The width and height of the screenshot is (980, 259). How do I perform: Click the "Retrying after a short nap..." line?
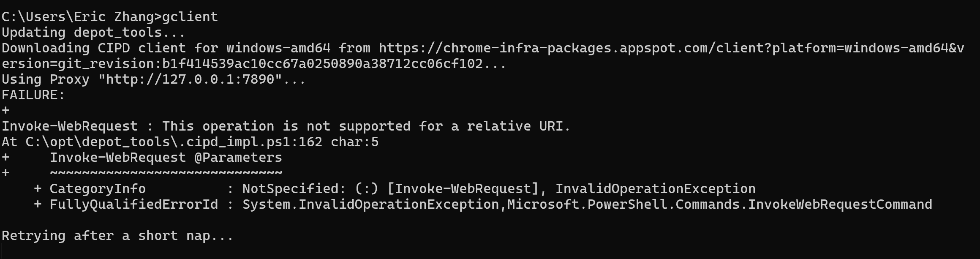(x=117, y=235)
